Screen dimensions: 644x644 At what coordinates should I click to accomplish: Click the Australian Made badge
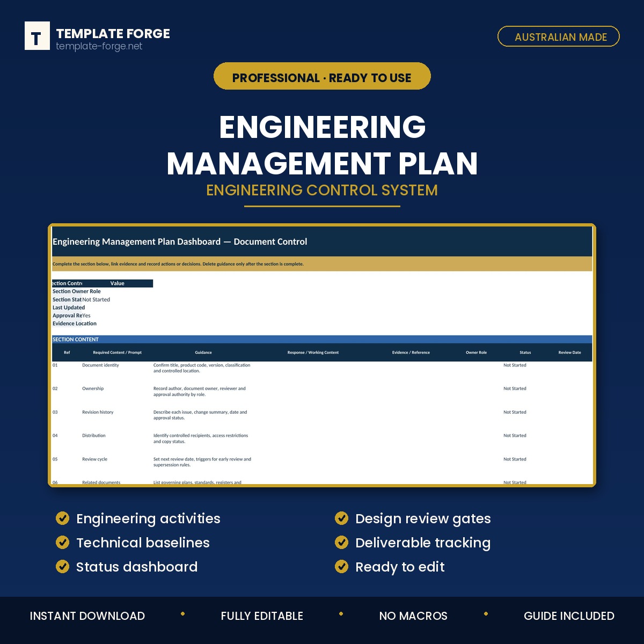tap(559, 36)
